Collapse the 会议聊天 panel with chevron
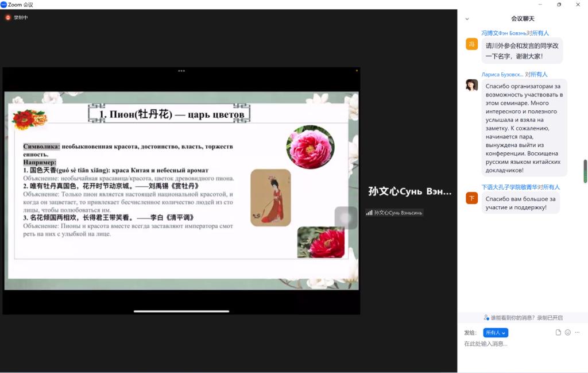The image size is (588, 373). click(x=467, y=19)
